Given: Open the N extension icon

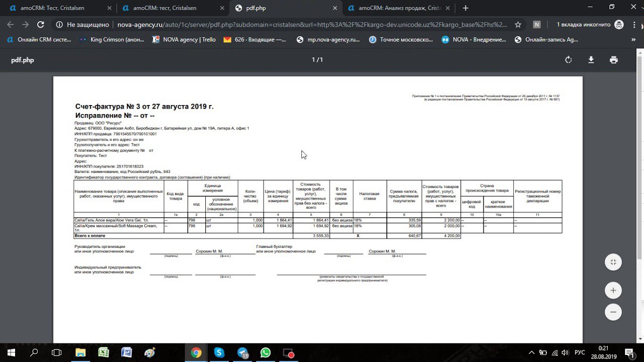Looking at the screenshot, I should 537,24.
